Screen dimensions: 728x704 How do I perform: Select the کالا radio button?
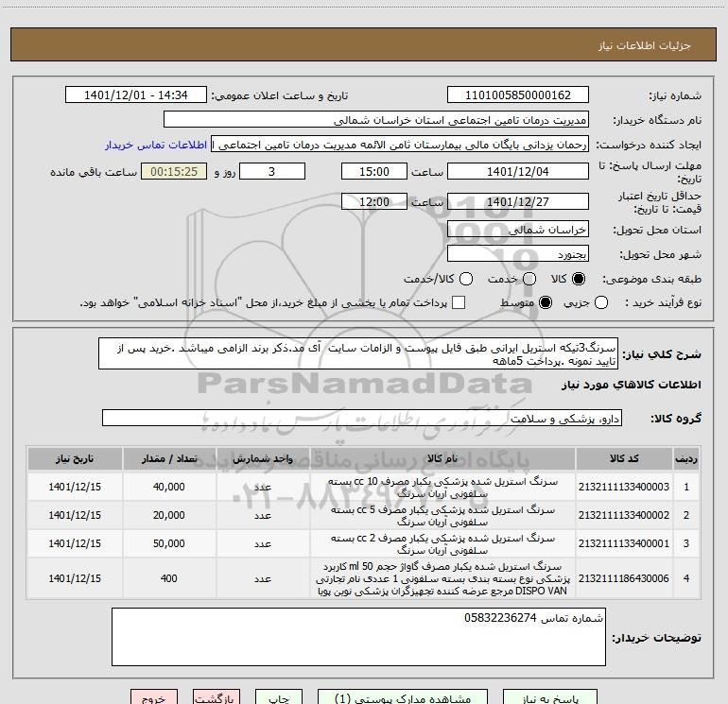click(579, 279)
